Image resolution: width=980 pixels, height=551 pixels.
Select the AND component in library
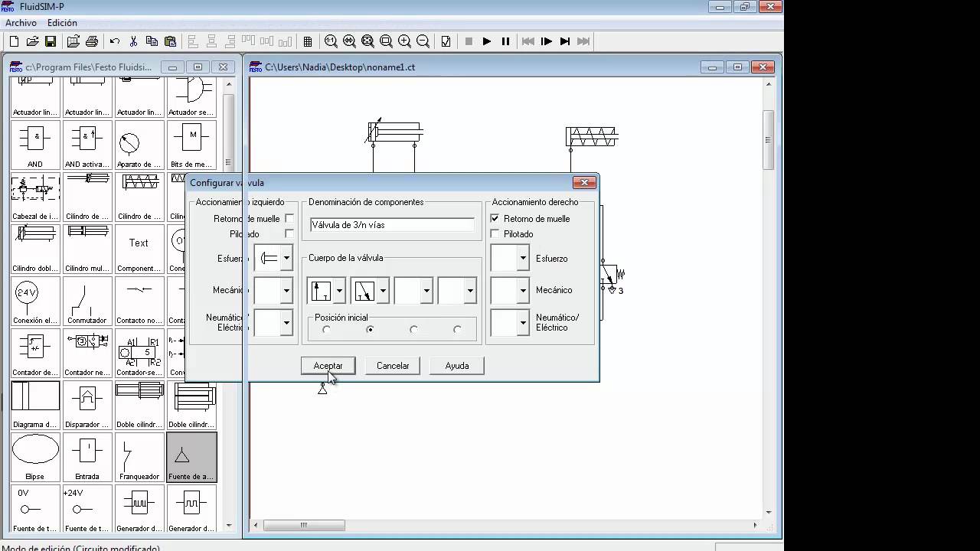[x=35, y=145]
